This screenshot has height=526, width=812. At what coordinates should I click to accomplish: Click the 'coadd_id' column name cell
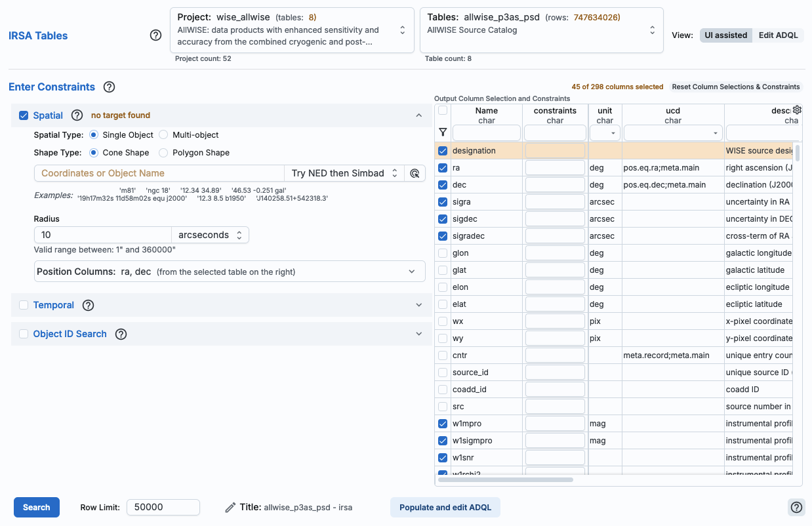(x=486, y=390)
